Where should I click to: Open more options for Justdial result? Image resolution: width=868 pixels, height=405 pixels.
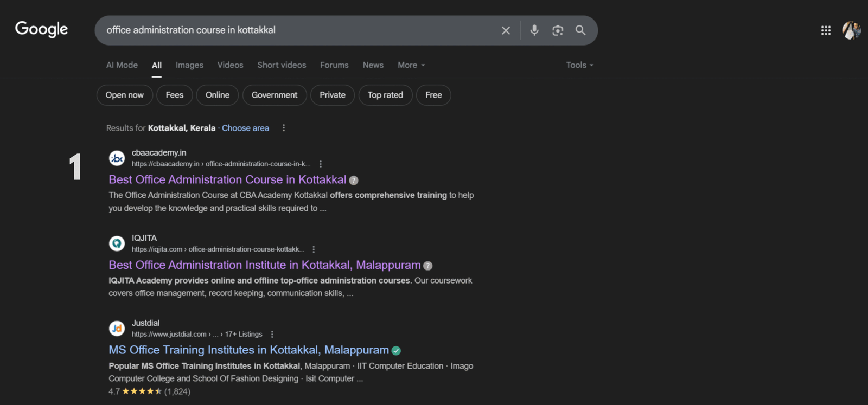272,335
